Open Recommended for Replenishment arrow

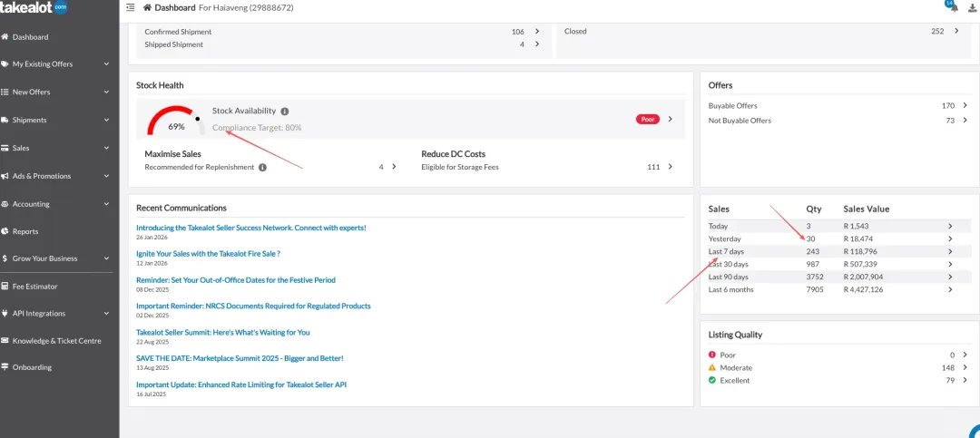pos(394,167)
